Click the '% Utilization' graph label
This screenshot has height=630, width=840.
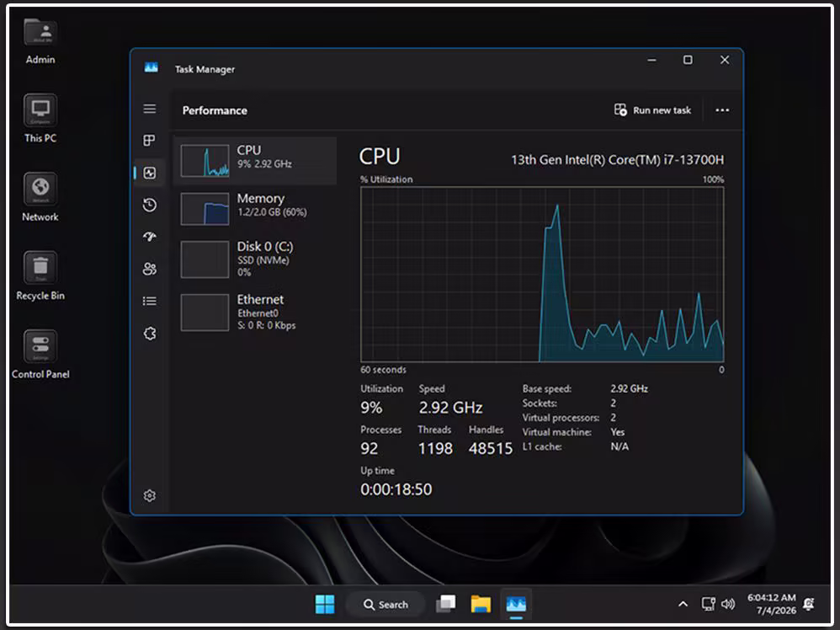386,179
